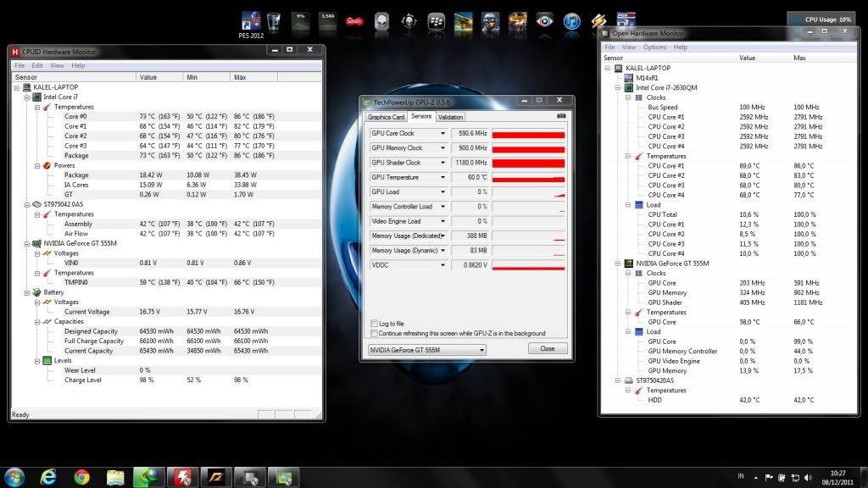Click the Sensor column header in CPUID monitor
868x488 pixels.
[x=74, y=77]
